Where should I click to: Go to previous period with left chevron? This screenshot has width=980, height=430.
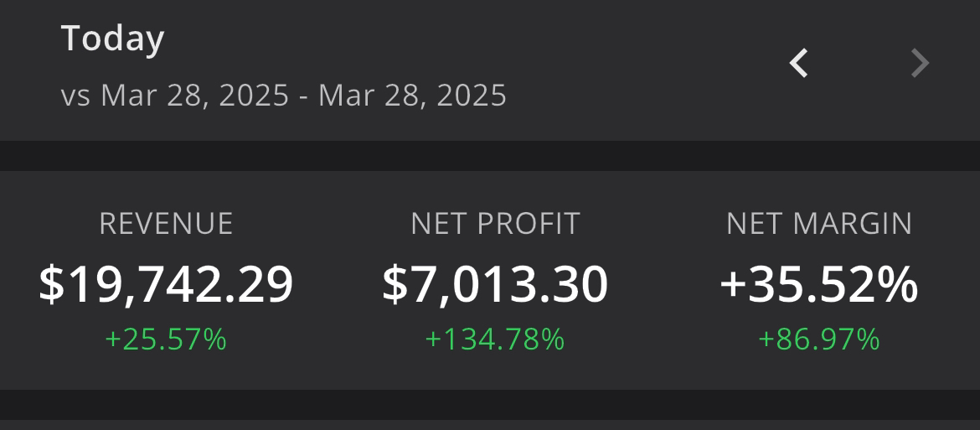coord(798,63)
